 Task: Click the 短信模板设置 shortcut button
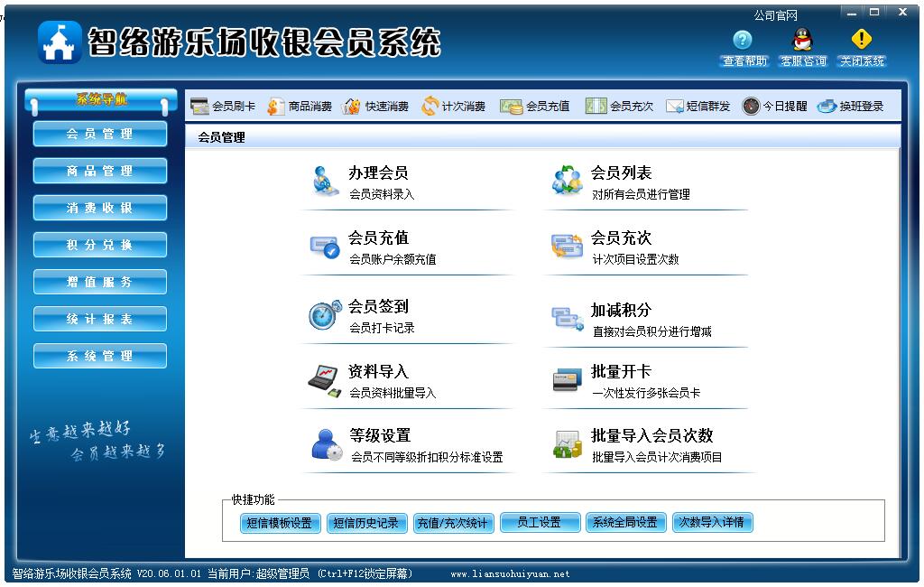pyautogui.click(x=280, y=523)
